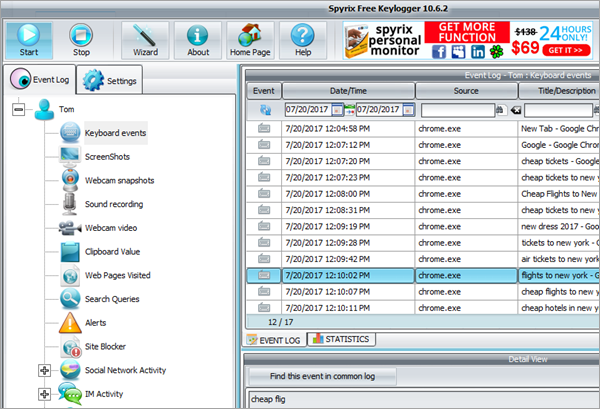The height and width of the screenshot is (409, 600).
Task: Open the Sound recording microphone icon
Action: click(70, 204)
